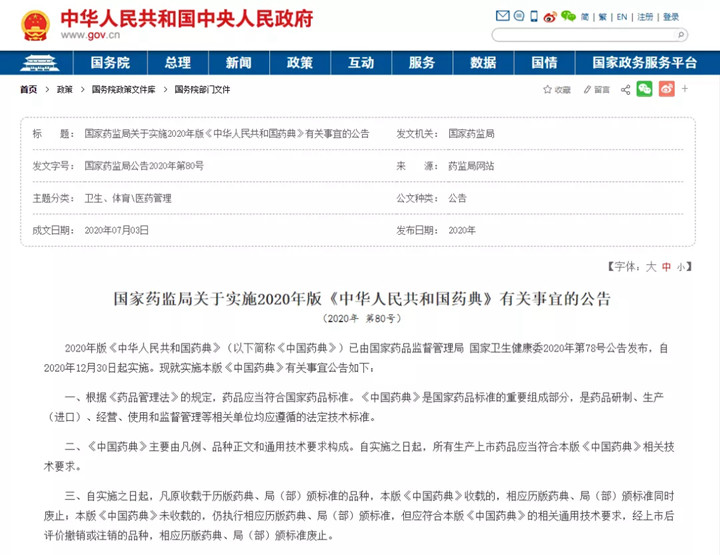
Task: Open the 国务院 navigation tab
Action: pyautogui.click(x=110, y=63)
